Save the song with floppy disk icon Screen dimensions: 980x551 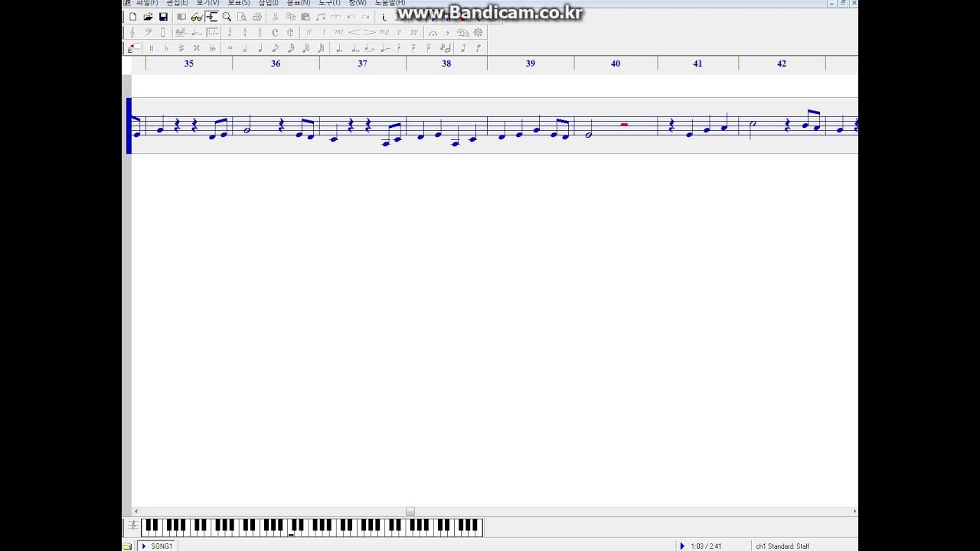(163, 17)
